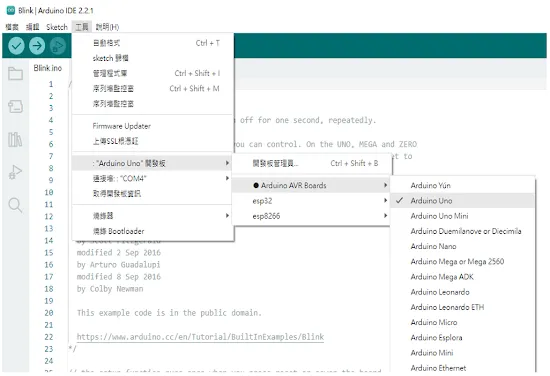Open the Boards Manager sidebar icon
The image size is (550, 376).
15,106
